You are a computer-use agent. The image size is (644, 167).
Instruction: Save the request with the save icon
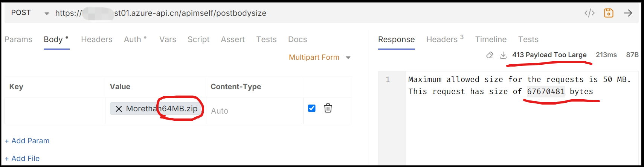(609, 13)
